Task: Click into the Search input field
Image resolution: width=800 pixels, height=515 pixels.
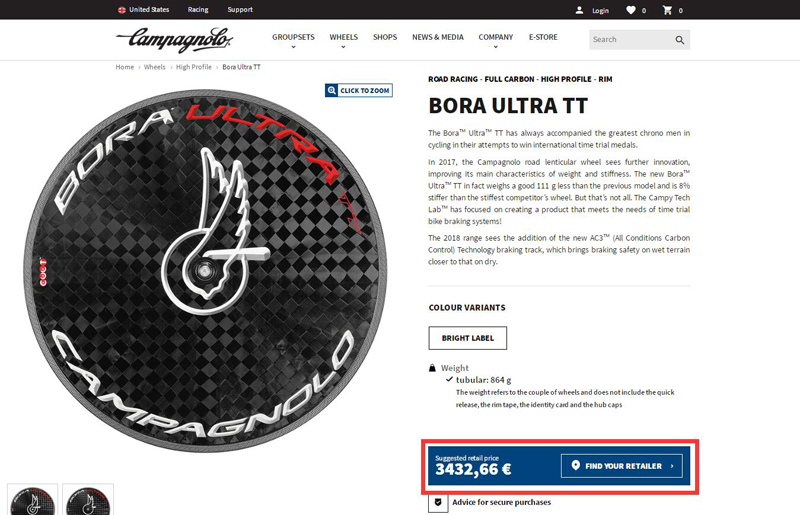Action: pyautogui.click(x=632, y=40)
